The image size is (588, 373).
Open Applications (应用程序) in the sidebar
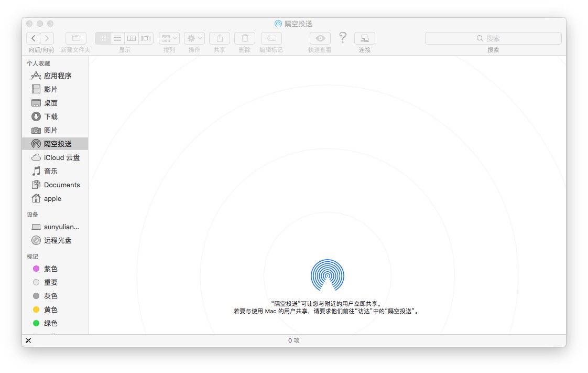57,76
